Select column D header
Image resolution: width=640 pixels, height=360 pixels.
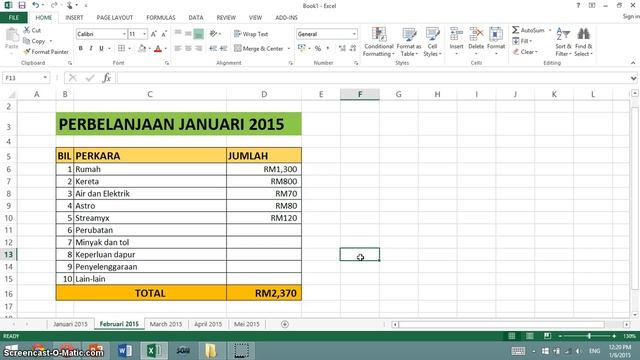point(264,94)
